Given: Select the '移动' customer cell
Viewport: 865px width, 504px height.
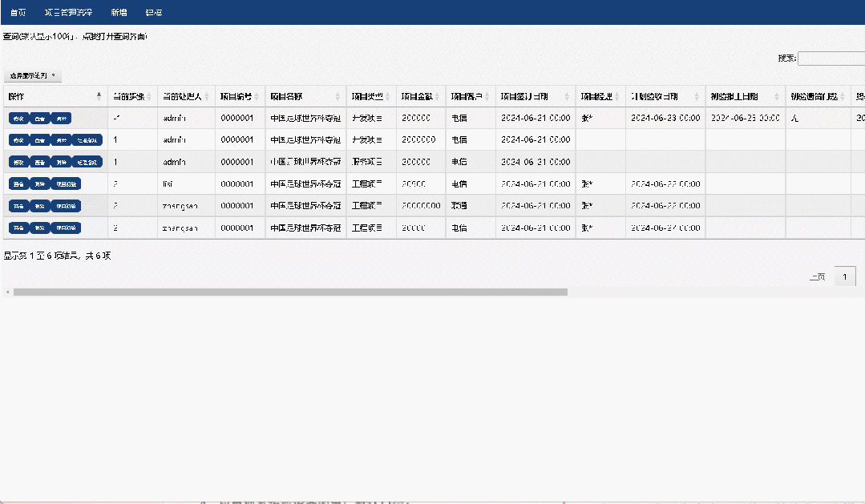Looking at the screenshot, I should pos(471,206).
